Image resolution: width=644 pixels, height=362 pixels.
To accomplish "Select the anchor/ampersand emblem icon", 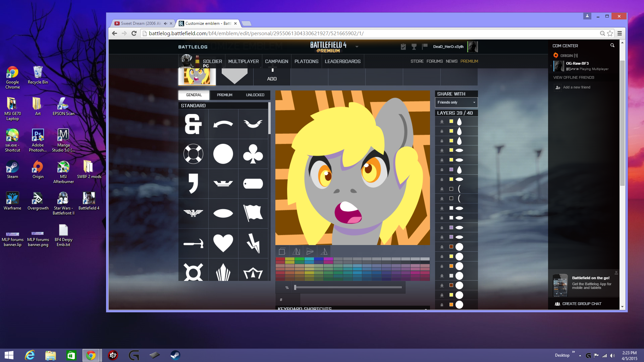I will 193,124.
